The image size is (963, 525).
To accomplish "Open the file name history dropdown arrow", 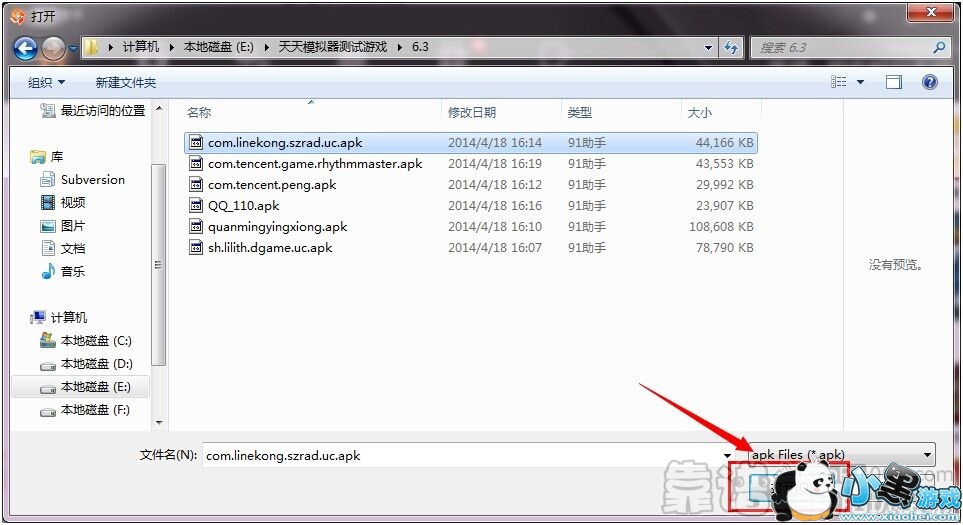I will coord(727,456).
